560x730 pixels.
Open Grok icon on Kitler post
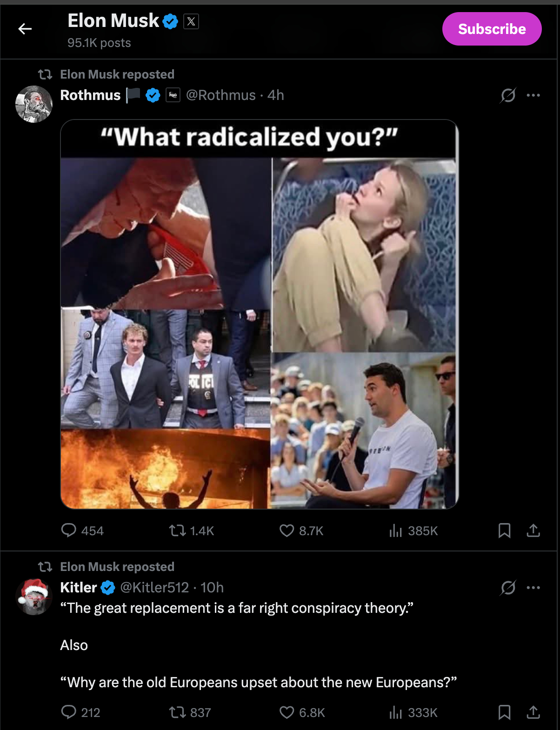click(x=508, y=588)
